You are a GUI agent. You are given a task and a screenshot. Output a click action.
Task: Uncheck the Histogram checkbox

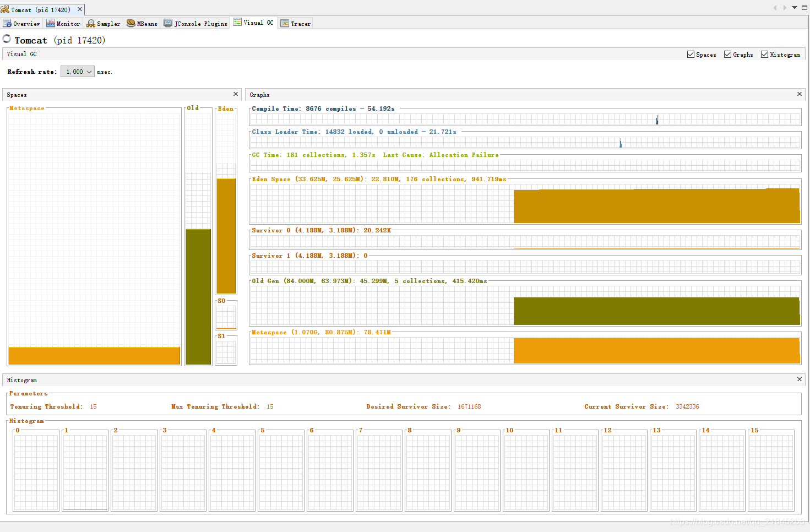(x=764, y=55)
